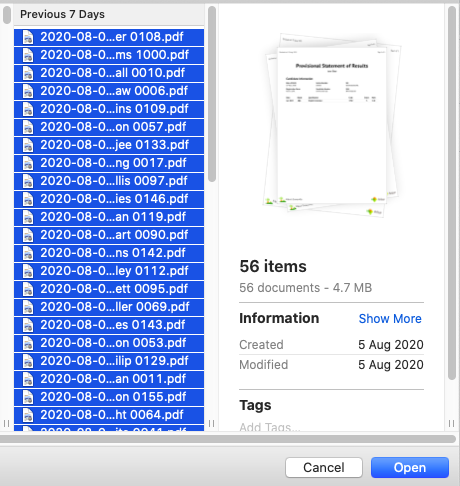
Task: Click Show More in Information section
Action: point(390,319)
